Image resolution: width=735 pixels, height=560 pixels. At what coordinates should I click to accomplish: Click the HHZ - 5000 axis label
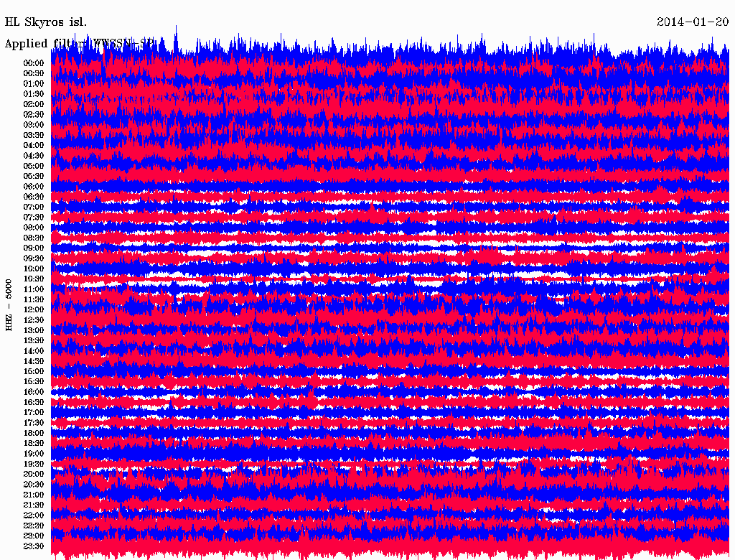tap(9, 305)
